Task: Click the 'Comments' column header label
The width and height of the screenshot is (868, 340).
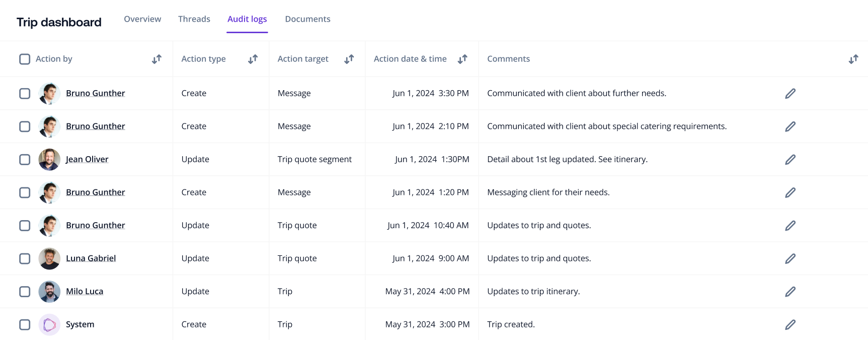Action: tap(508, 59)
